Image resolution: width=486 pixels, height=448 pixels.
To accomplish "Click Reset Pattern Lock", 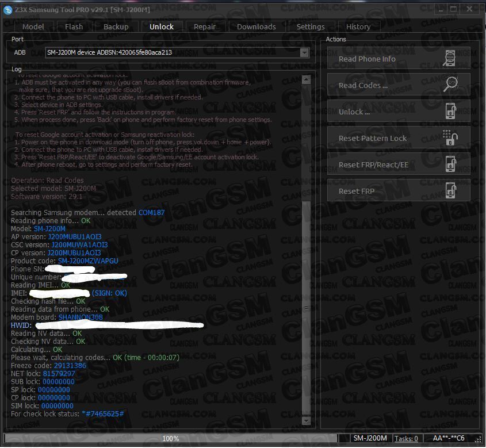I will (x=399, y=137).
